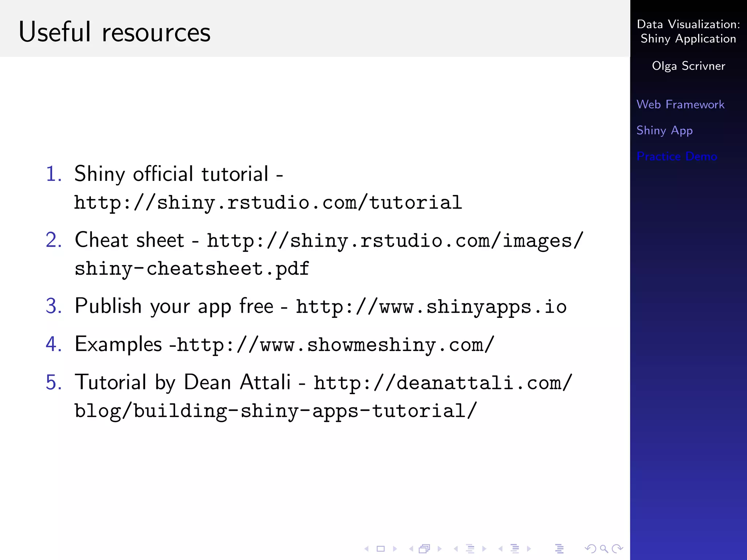Click the author name Olga Scrivner
This screenshot has height=560, width=747.
click(x=688, y=66)
